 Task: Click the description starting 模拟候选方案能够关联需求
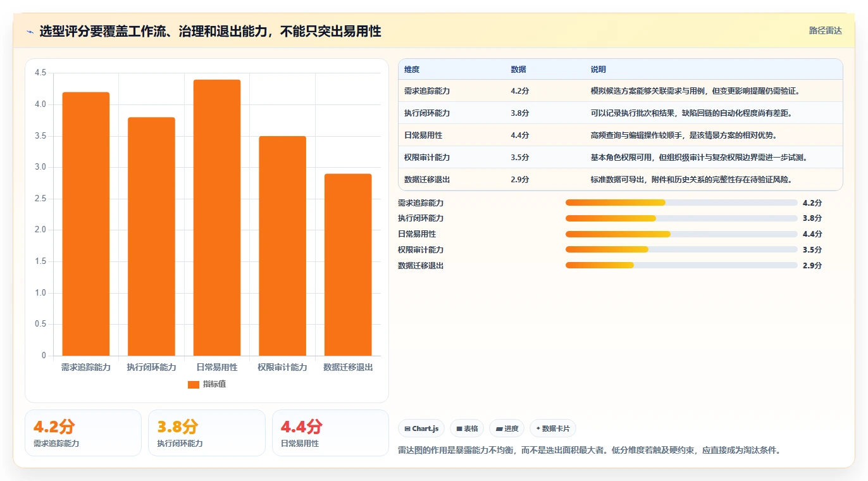[695, 91]
